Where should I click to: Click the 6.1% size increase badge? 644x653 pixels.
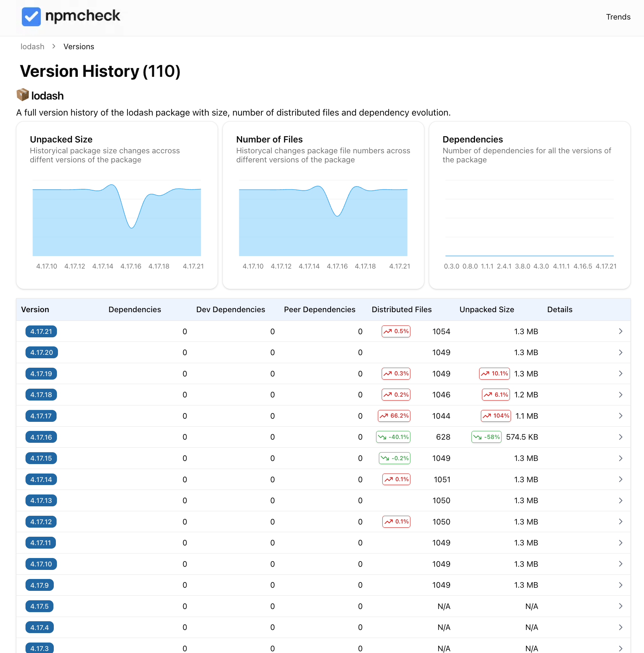click(x=496, y=395)
